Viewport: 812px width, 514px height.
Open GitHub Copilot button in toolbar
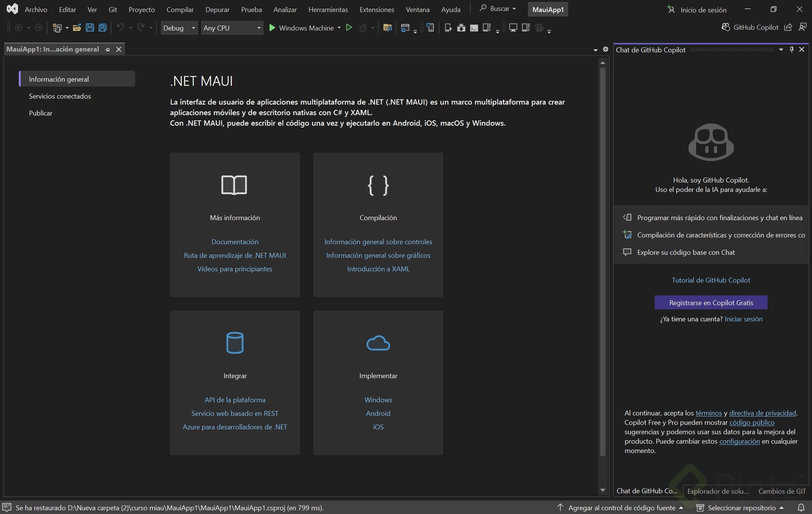(750, 27)
